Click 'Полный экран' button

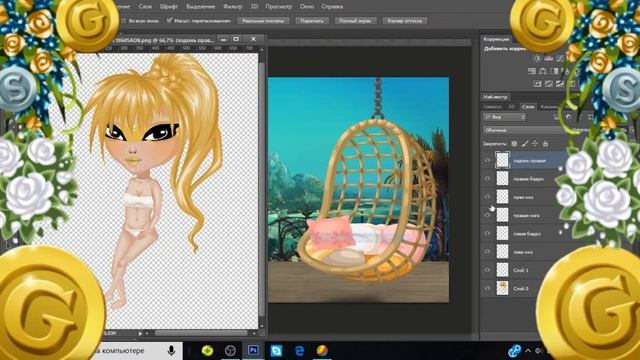pyautogui.click(x=355, y=20)
